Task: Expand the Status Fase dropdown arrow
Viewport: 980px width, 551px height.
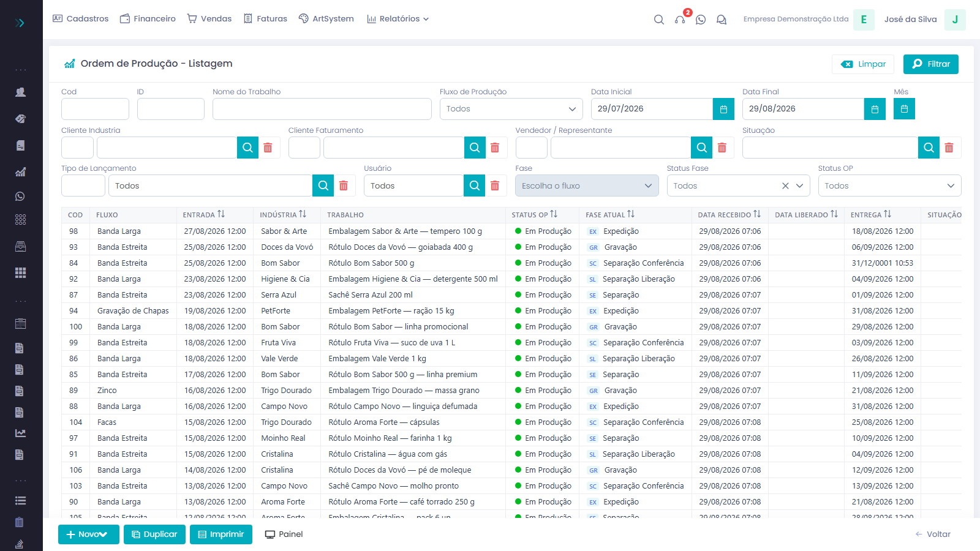Action: click(x=799, y=186)
